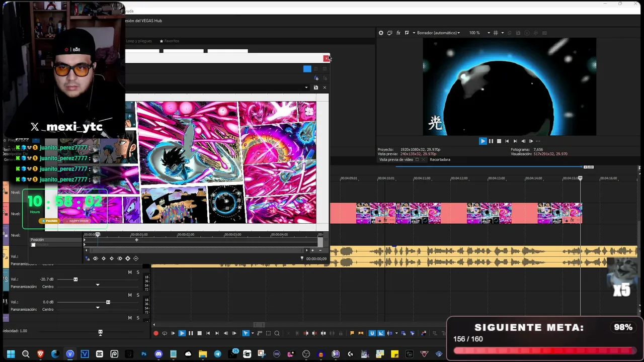
Task: Toggle external monitor preview icon
Action: (389, 33)
